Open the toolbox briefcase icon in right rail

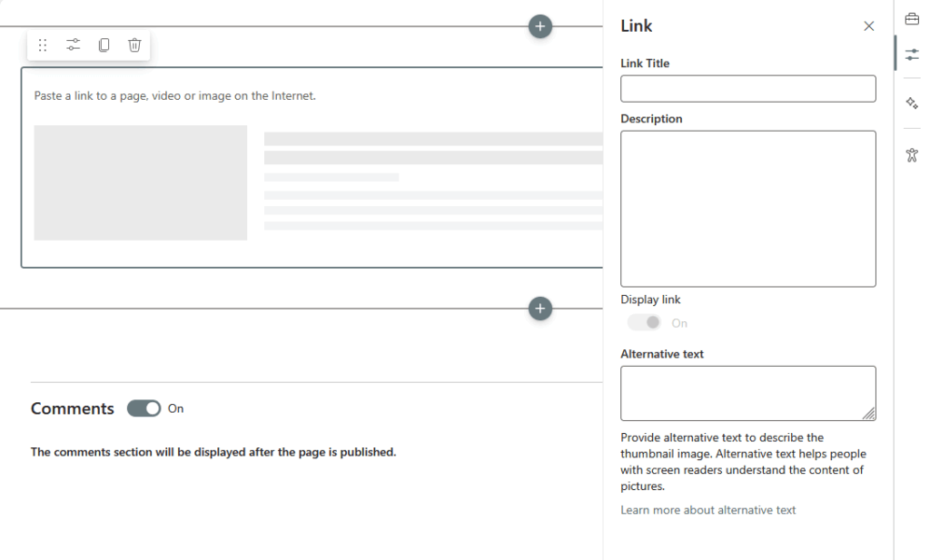[912, 19]
